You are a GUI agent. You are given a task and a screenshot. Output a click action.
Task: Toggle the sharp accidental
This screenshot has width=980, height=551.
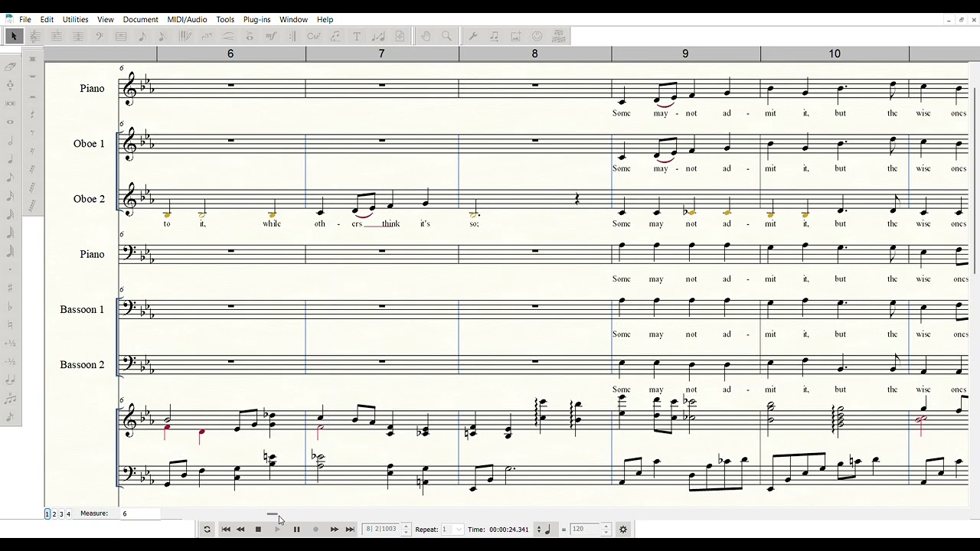pos(11,288)
